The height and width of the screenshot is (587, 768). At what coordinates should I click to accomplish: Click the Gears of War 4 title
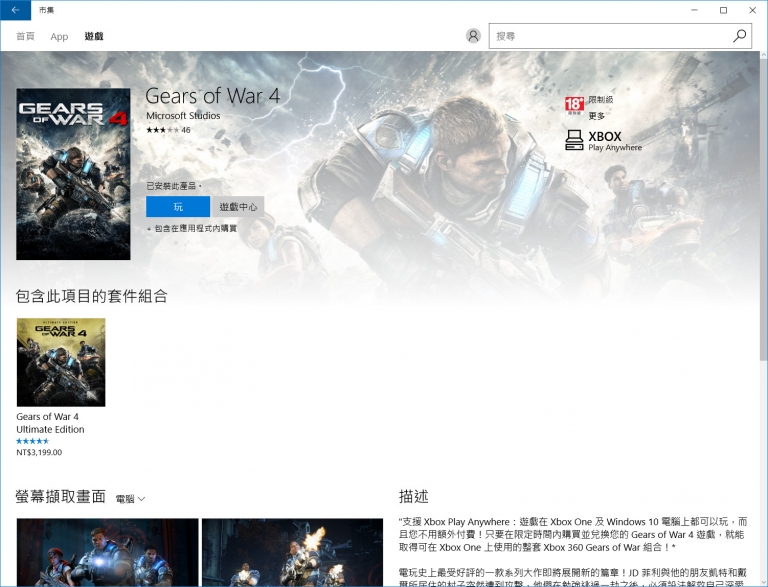[213, 96]
